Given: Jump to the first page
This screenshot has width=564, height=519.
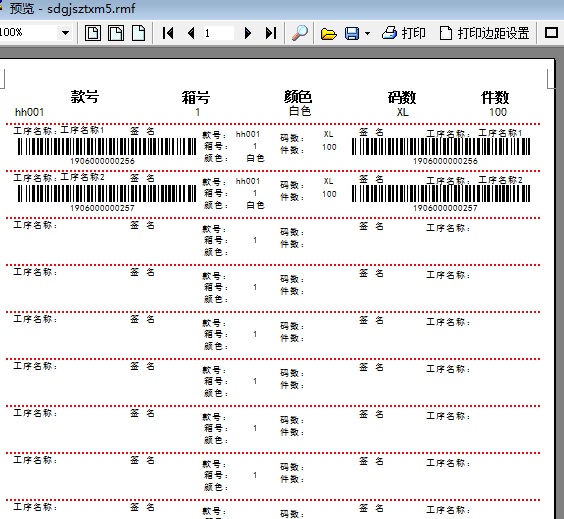Looking at the screenshot, I should point(168,33).
